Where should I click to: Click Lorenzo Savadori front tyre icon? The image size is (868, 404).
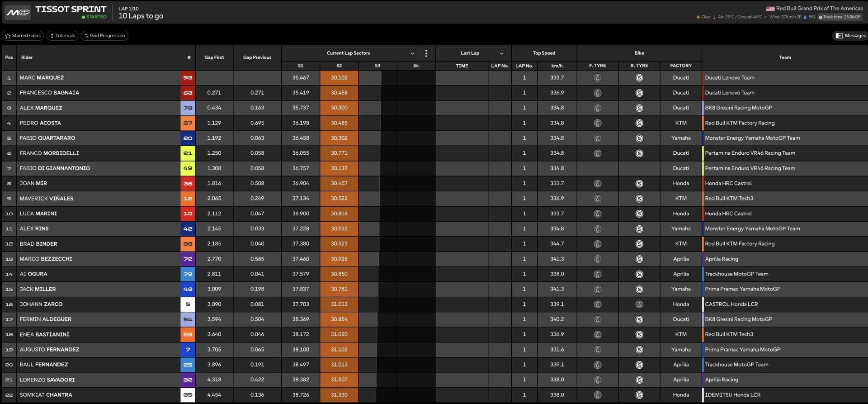click(x=597, y=380)
